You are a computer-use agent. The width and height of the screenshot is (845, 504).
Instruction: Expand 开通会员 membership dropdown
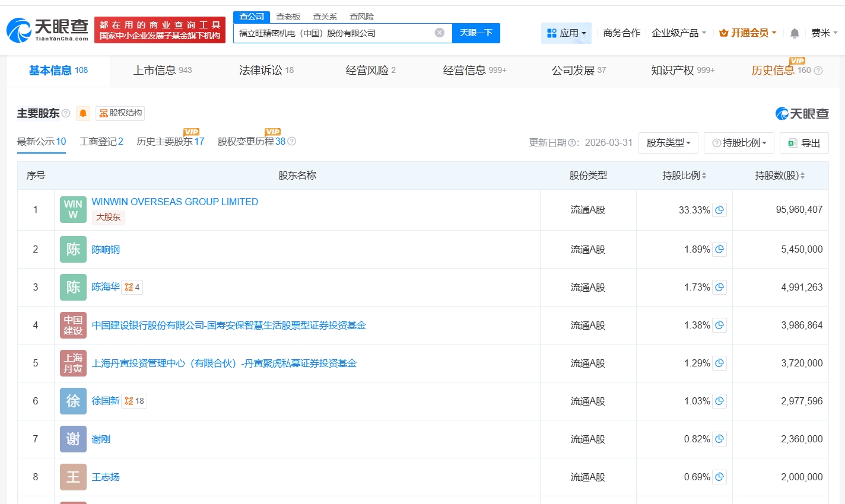[x=748, y=33]
